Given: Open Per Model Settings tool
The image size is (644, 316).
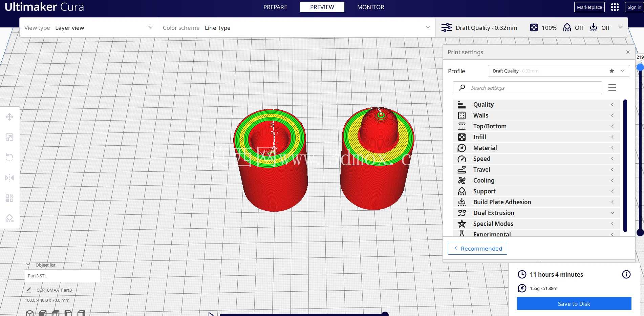Looking at the screenshot, I should pos(9,198).
